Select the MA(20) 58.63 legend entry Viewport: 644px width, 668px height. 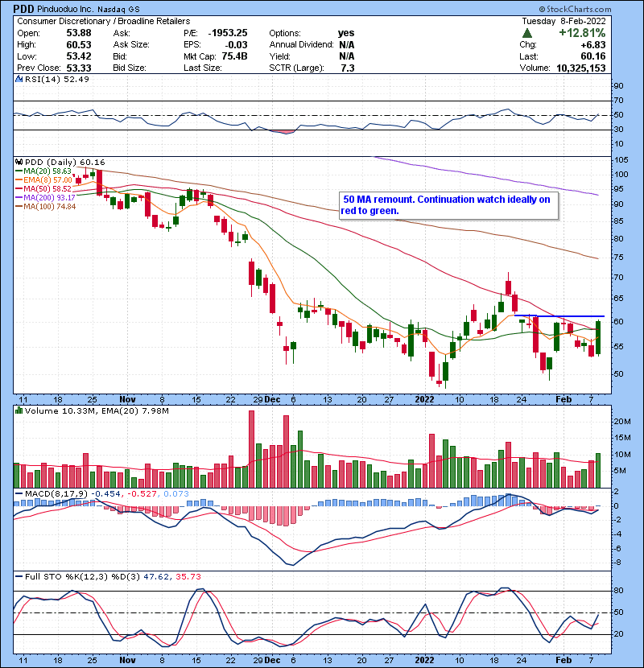[x=43, y=171]
